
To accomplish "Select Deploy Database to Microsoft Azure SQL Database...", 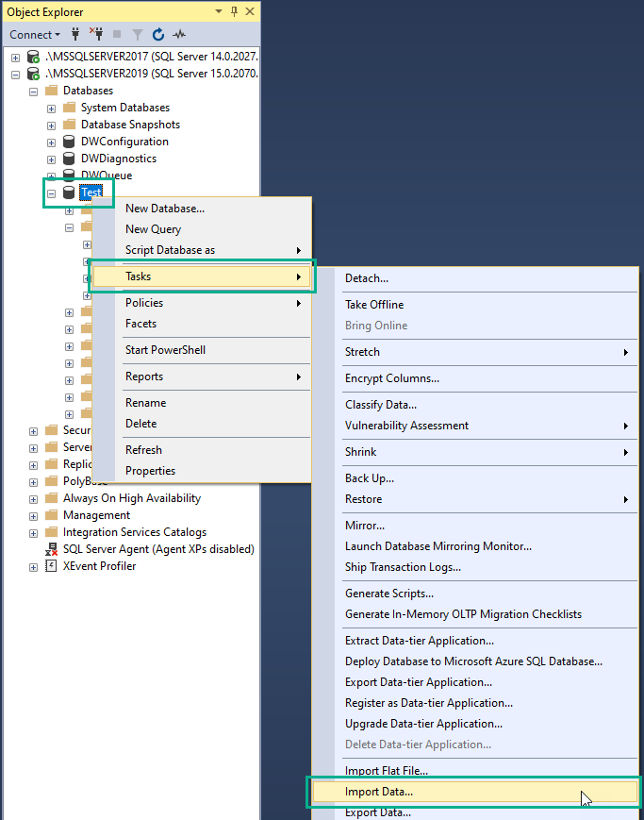I will coord(474,661).
